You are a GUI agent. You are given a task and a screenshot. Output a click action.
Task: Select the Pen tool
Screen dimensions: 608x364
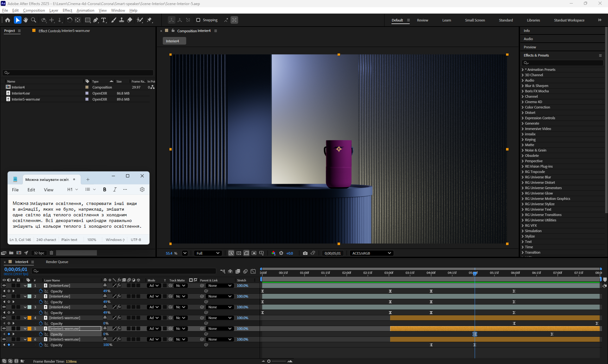click(x=96, y=20)
